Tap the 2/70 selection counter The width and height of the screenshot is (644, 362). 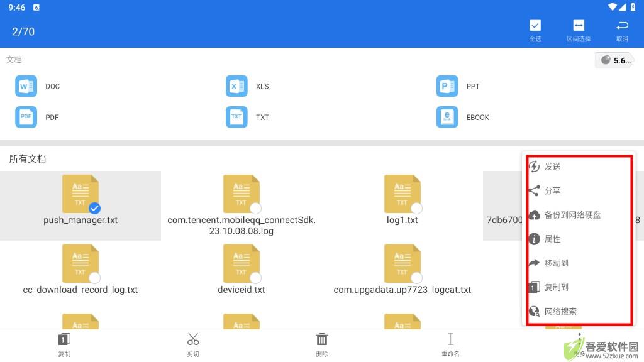click(23, 31)
